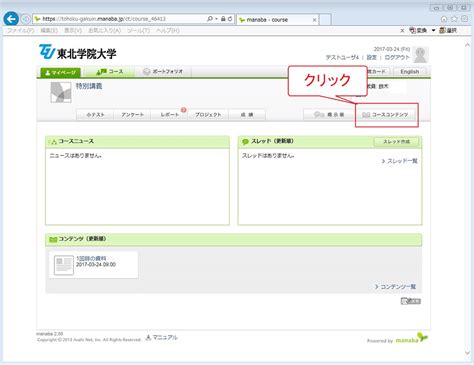Viewport: 474px width, 365px height.
Task: Click the lock security icon in address bar
Action: point(223,19)
